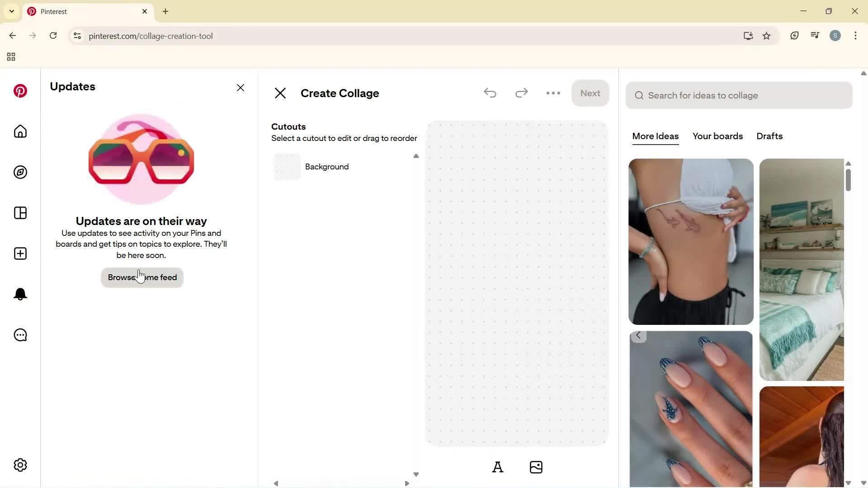868x488 pixels.
Task: Undo the last collage action
Action: coord(490,93)
